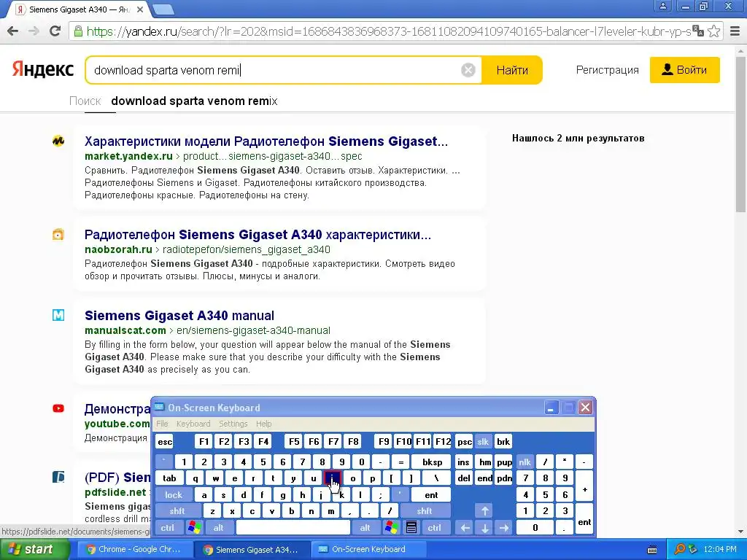Toggle the nlk (num lock) key
Viewport: 747px width, 560px height.
[525, 462]
